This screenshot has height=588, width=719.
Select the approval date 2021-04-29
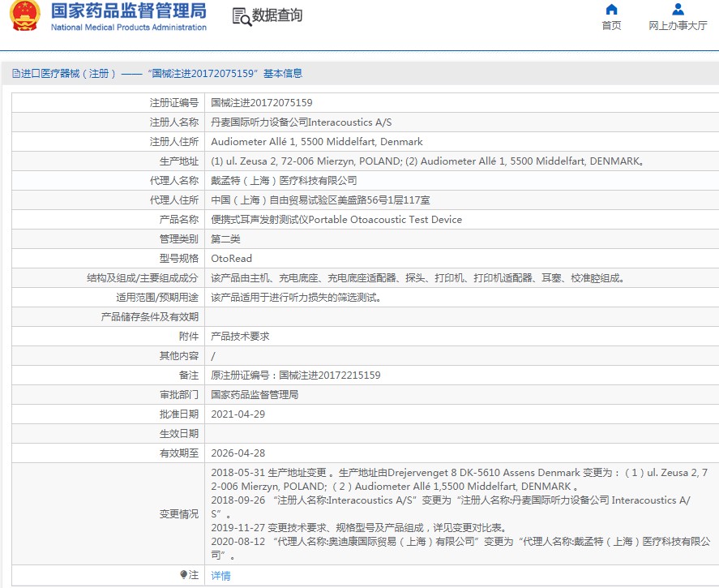238,414
